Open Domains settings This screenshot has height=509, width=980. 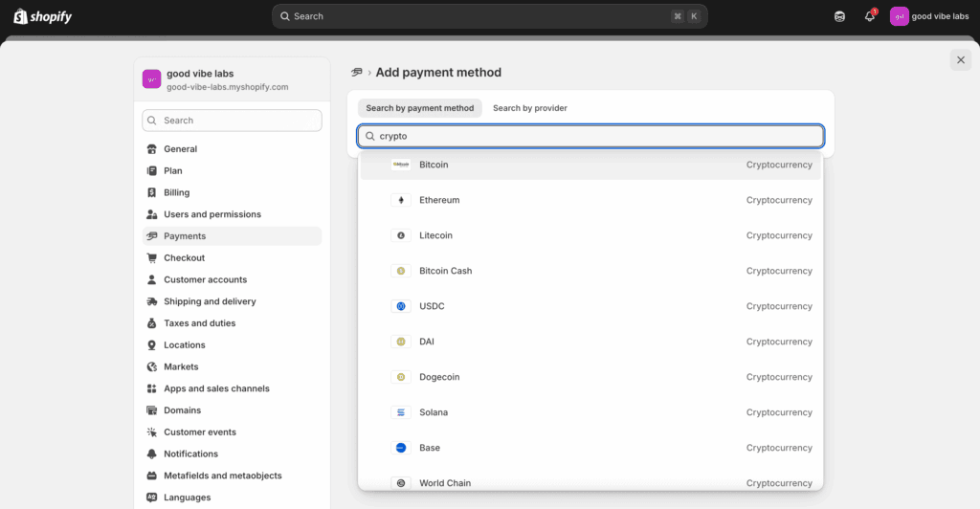(232, 410)
